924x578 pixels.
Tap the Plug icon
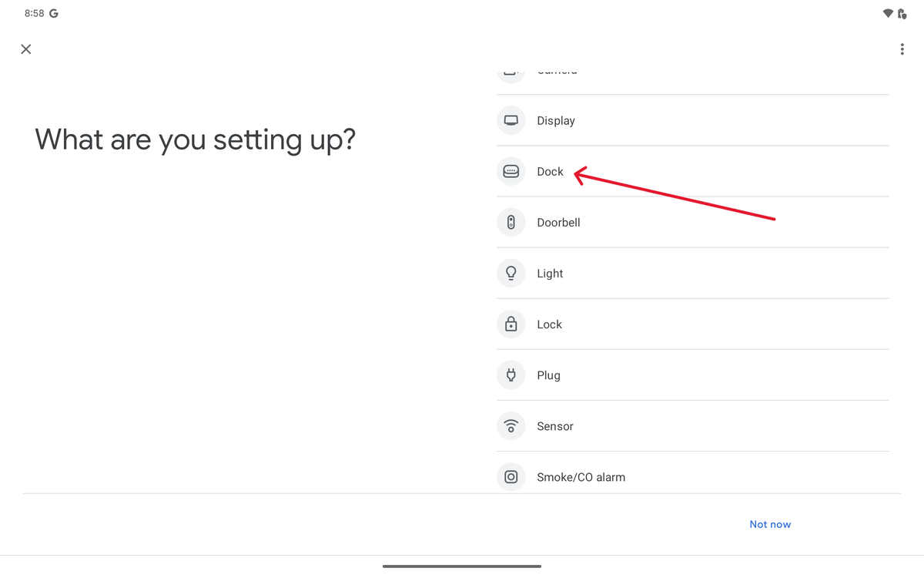tap(511, 375)
